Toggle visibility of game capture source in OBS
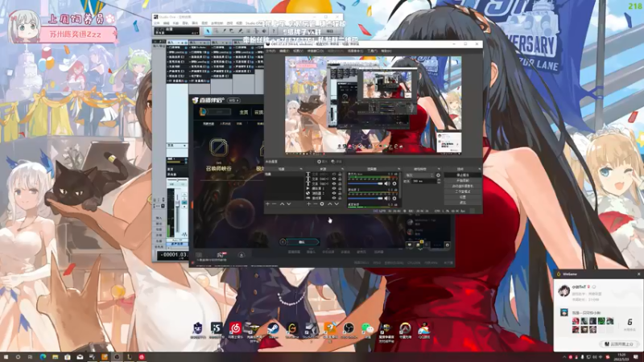Screen dimensions: 644x362 pos(334,198)
